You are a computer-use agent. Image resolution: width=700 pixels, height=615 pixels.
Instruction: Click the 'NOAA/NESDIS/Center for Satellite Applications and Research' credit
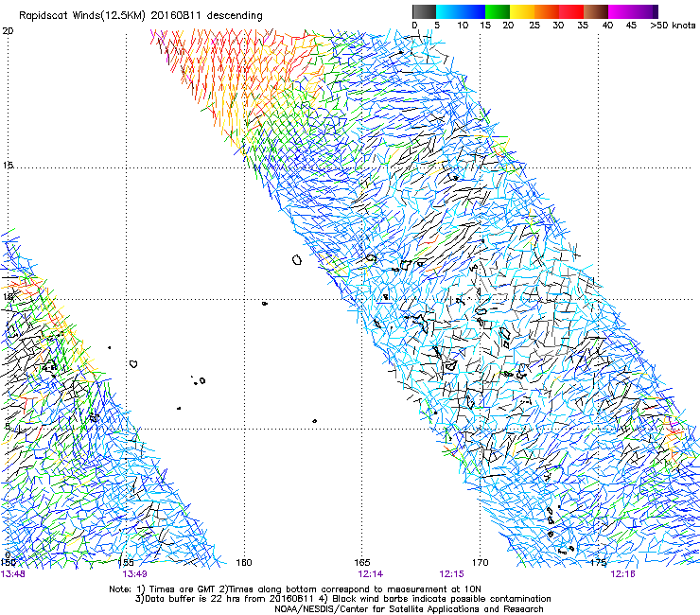pyautogui.click(x=409, y=609)
